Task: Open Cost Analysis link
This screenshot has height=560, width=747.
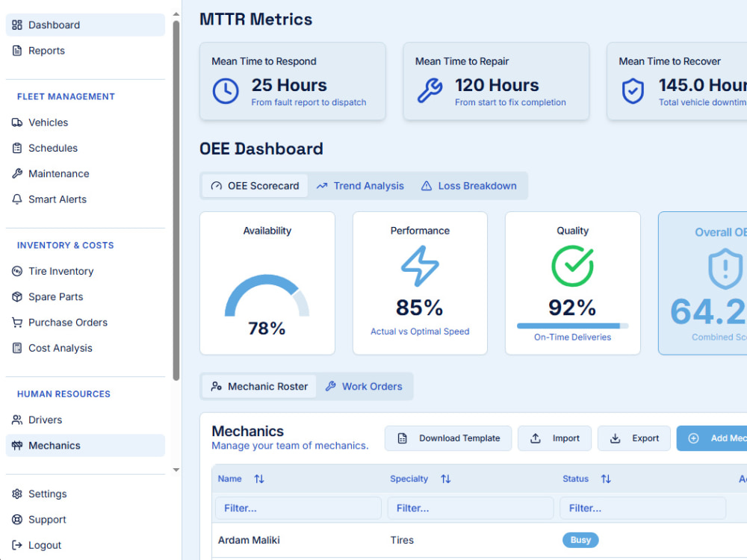Action: point(85,348)
